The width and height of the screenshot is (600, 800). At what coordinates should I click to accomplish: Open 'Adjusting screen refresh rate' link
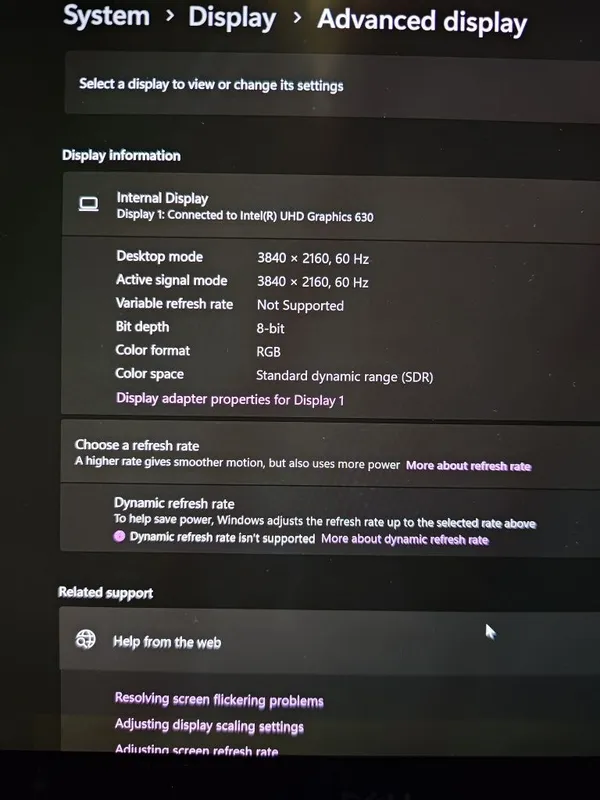[196, 750]
